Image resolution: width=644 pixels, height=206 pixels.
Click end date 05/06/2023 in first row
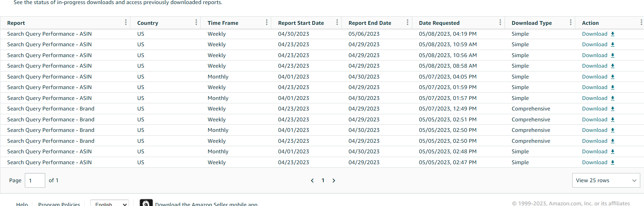[x=364, y=34]
